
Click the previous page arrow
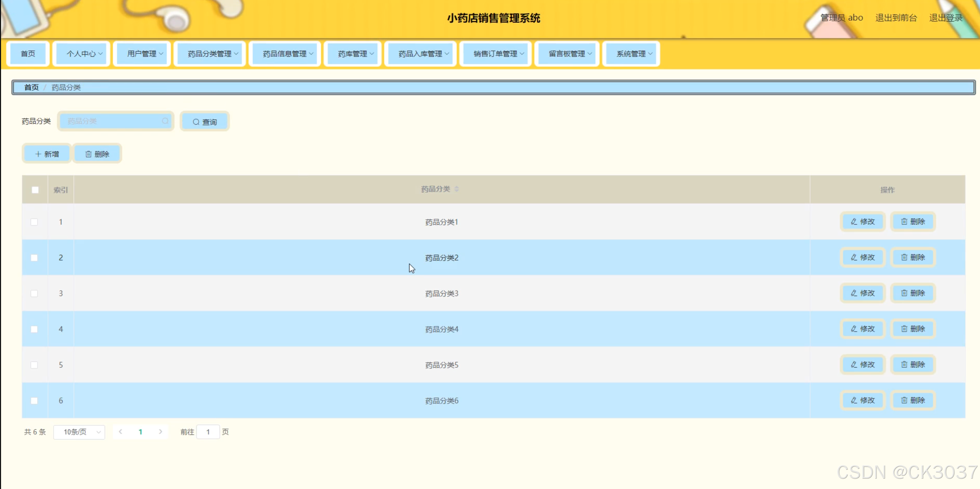pyautogui.click(x=120, y=432)
